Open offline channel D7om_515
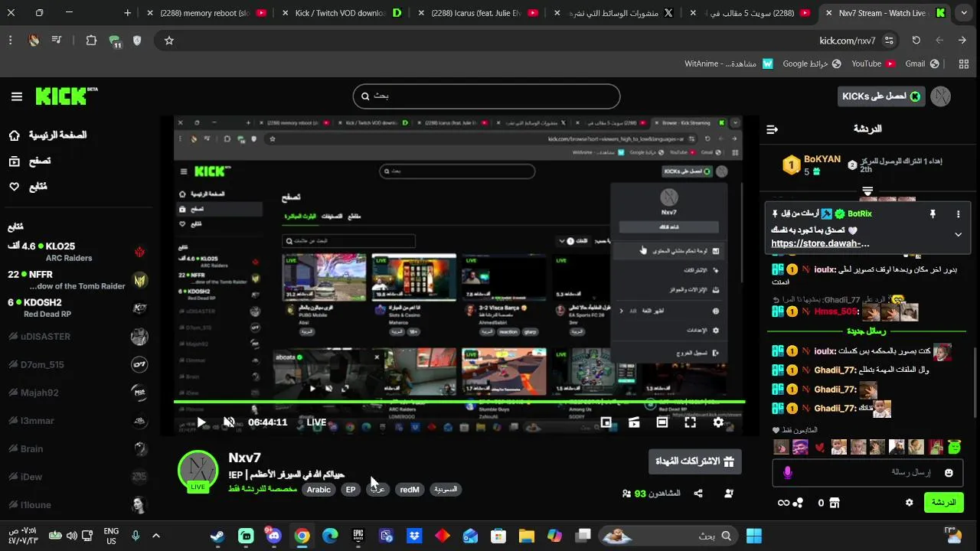The image size is (980, 551). point(77,364)
